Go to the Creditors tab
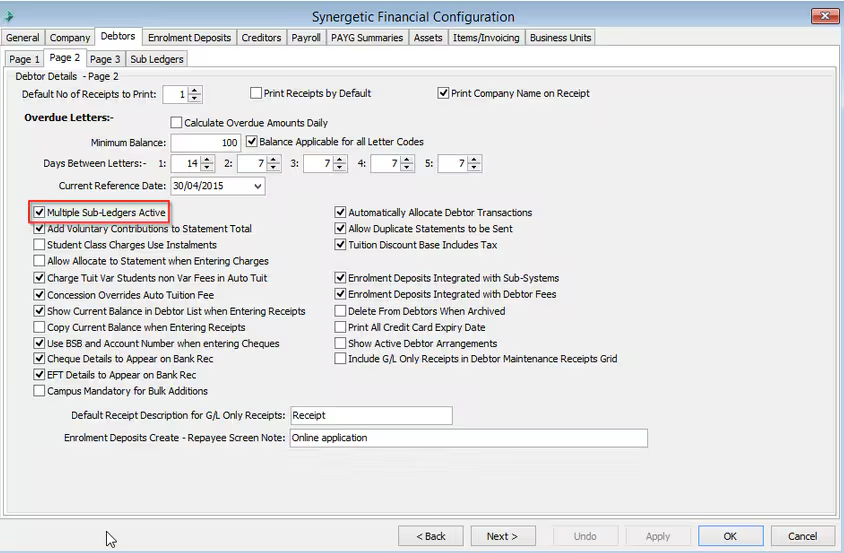 [261, 38]
